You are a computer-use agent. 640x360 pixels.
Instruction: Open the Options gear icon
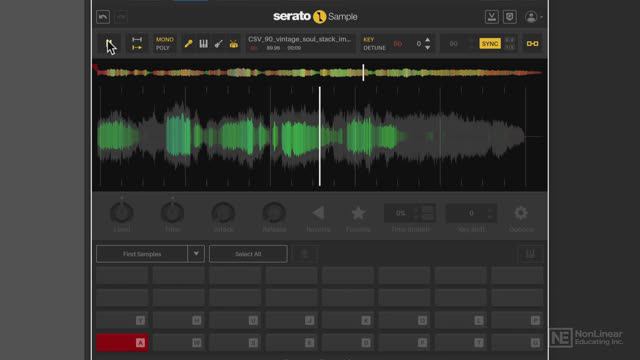click(521, 213)
